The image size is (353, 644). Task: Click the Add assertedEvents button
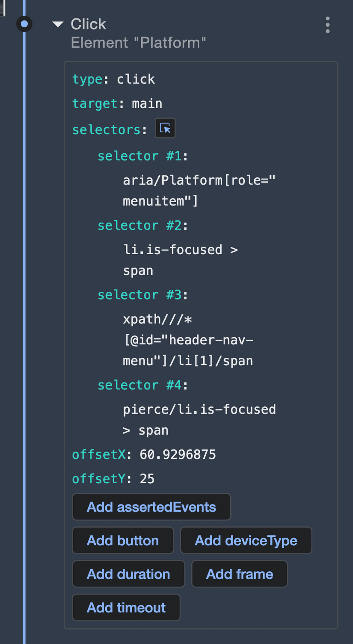pos(151,507)
